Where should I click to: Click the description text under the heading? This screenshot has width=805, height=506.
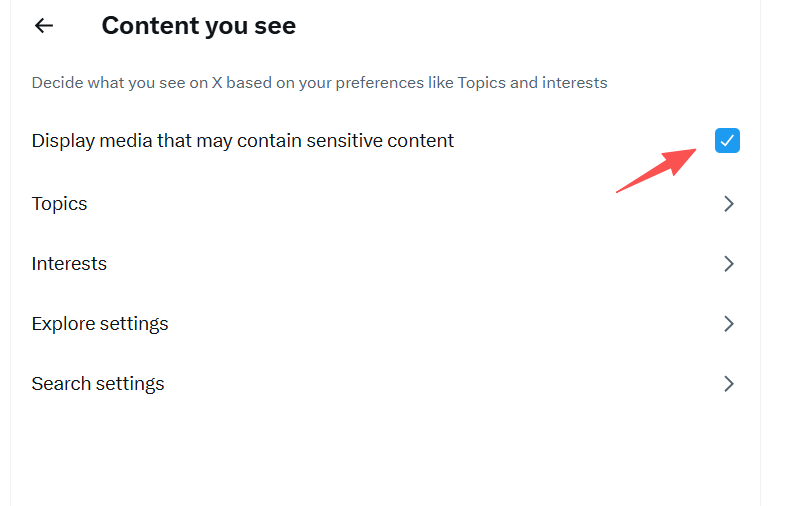[319, 83]
